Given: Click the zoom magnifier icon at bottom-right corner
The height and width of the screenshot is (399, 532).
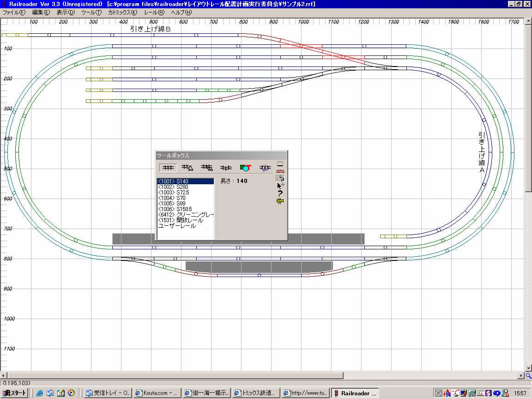Looking at the screenshot, I should [528, 376].
